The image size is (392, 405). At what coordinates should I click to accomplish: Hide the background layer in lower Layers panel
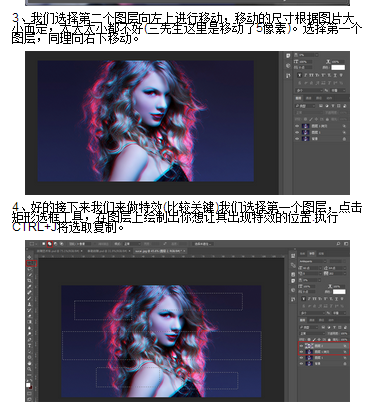pos(301,364)
